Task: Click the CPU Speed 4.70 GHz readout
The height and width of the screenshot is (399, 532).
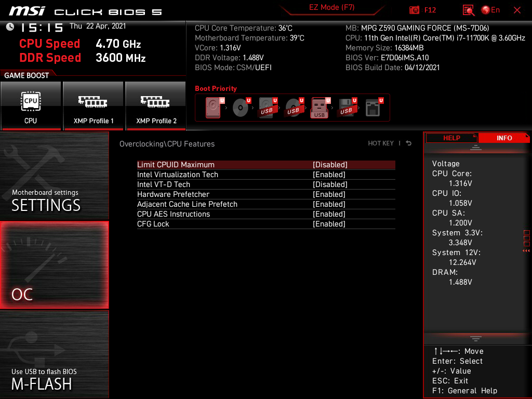Action: point(80,44)
